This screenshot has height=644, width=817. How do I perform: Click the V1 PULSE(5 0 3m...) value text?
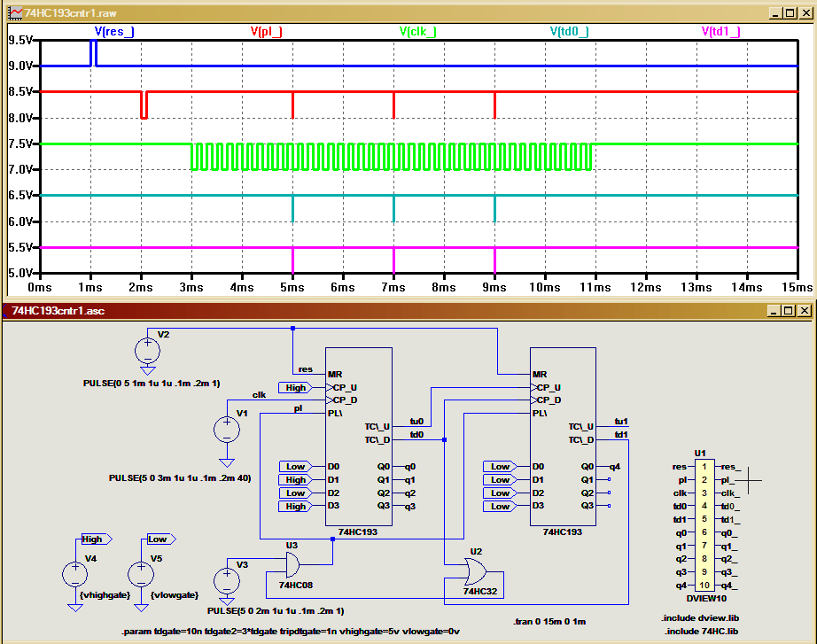[x=180, y=477]
